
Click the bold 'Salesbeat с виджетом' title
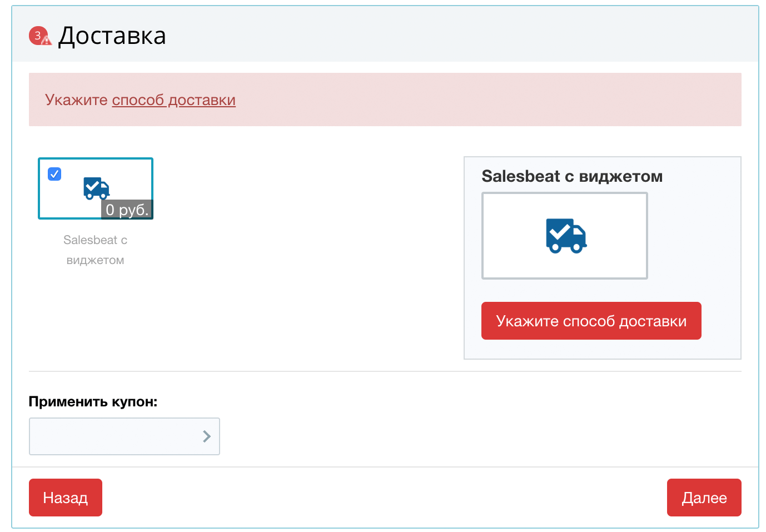point(572,176)
